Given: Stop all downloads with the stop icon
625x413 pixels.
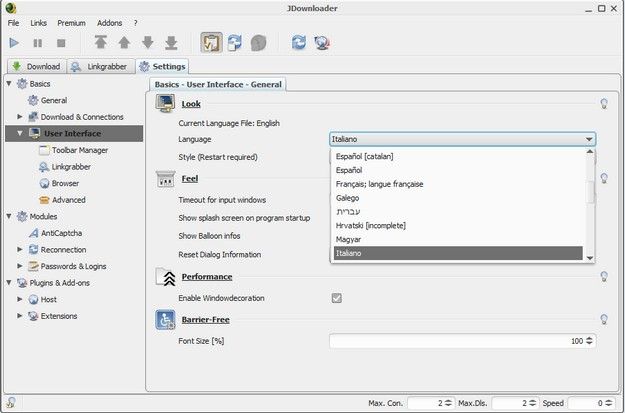Looking at the screenshot, I should click(x=61, y=43).
